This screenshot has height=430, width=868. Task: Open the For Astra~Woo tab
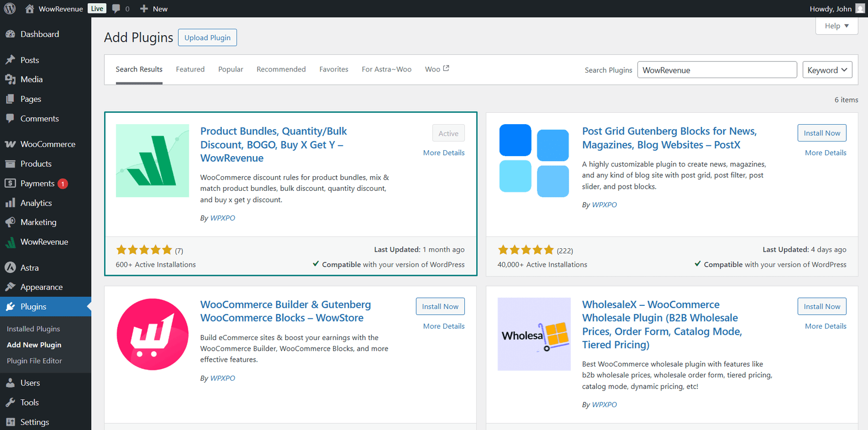pyautogui.click(x=387, y=69)
